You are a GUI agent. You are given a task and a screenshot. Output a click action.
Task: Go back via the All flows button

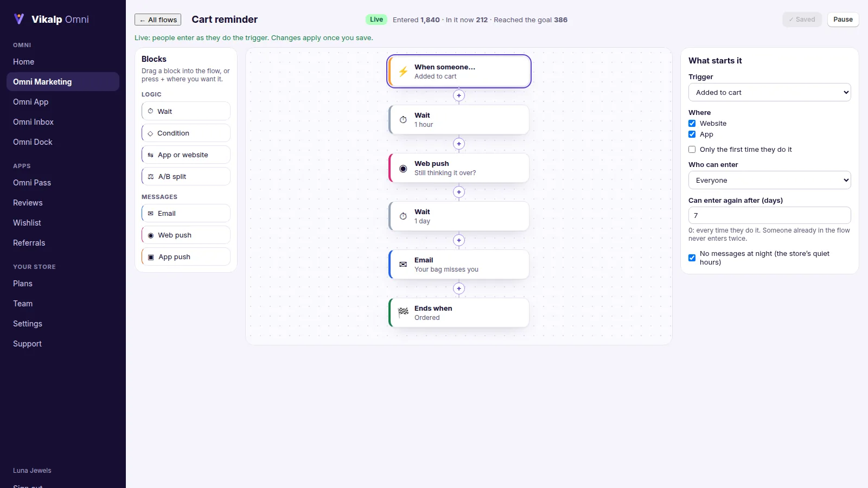pyautogui.click(x=158, y=20)
